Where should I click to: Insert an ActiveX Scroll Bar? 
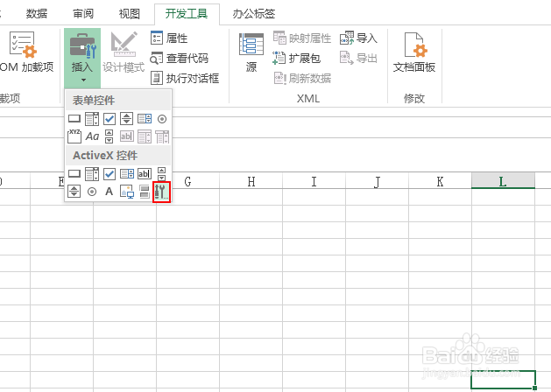[x=162, y=174]
